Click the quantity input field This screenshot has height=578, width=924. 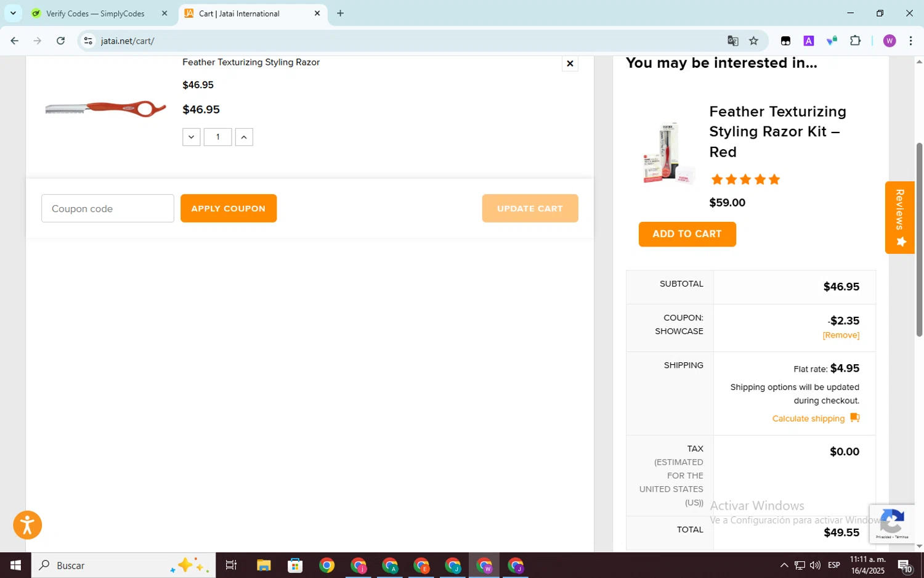[x=217, y=137]
